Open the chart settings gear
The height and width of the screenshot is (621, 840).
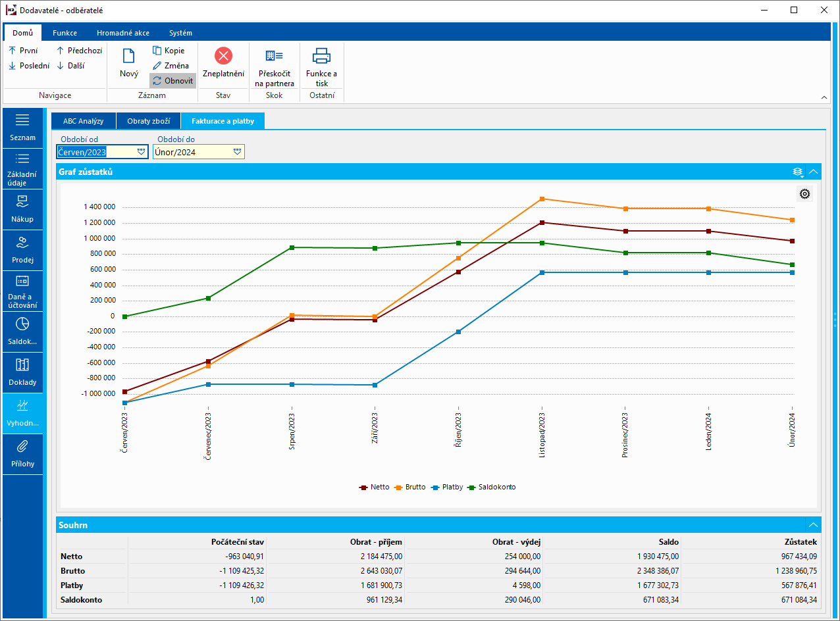804,193
